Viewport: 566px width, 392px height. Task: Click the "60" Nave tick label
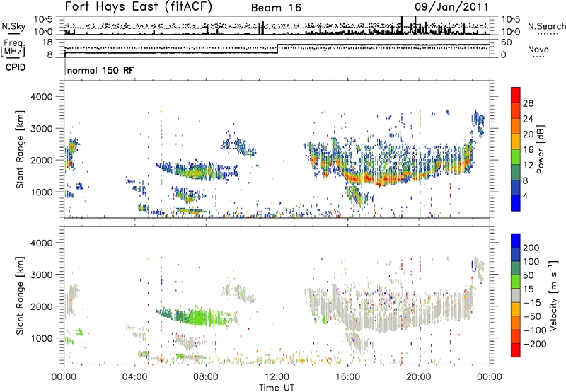pyautogui.click(x=506, y=42)
